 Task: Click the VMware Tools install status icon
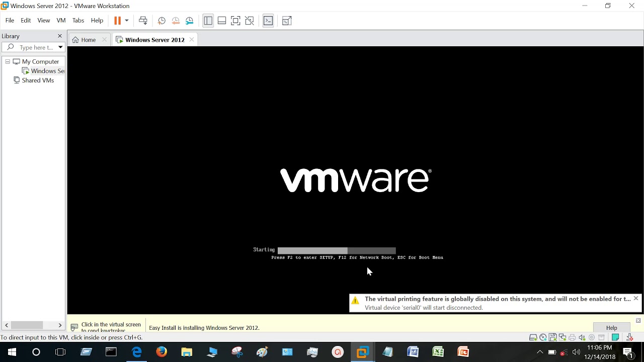click(x=629, y=337)
